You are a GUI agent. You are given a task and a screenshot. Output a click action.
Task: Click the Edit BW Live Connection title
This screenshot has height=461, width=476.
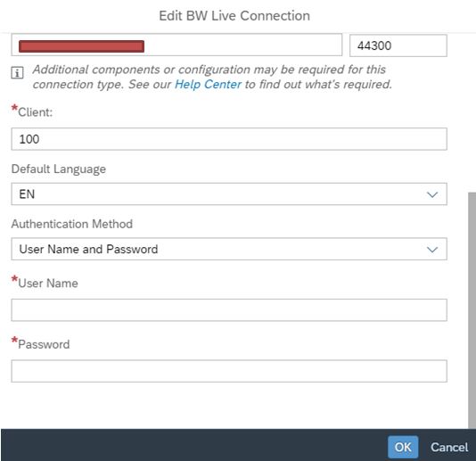[234, 16]
